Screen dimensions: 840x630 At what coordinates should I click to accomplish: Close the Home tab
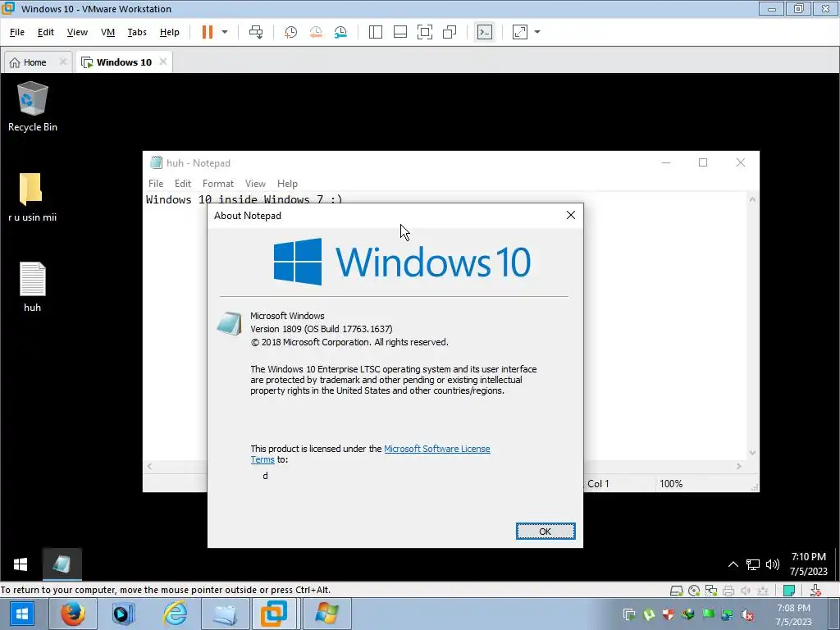coord(62,62)
